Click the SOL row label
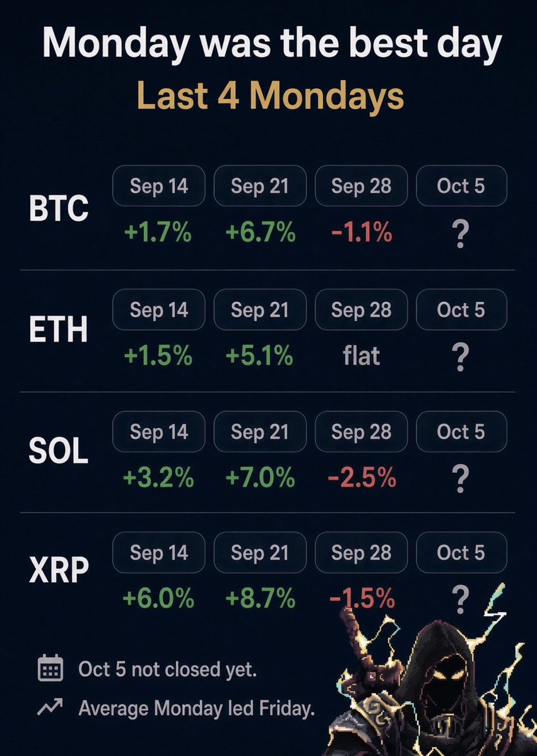This screenshot has width=537, height=756. click(x=59, y=451)
